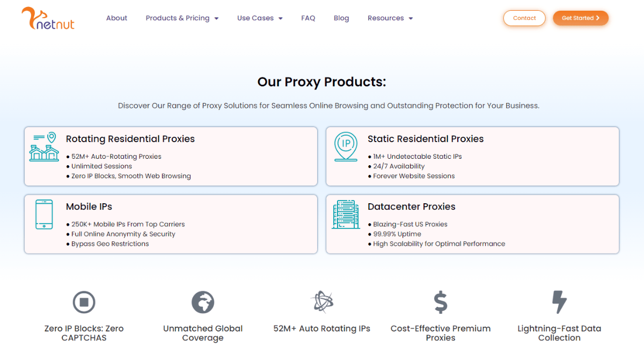Open the Resources dropdown menu
644x362 pixels.
coord(390,18)
